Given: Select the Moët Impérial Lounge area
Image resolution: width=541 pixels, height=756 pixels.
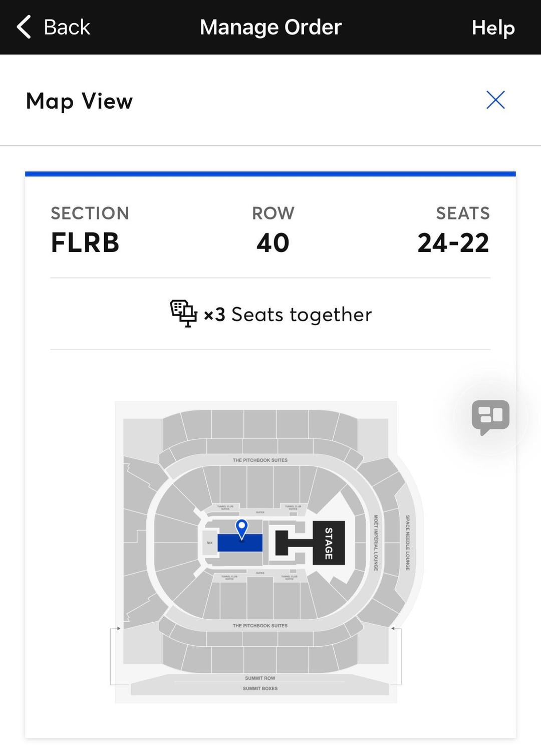Looking at the screenshot, I should point(376,543).
